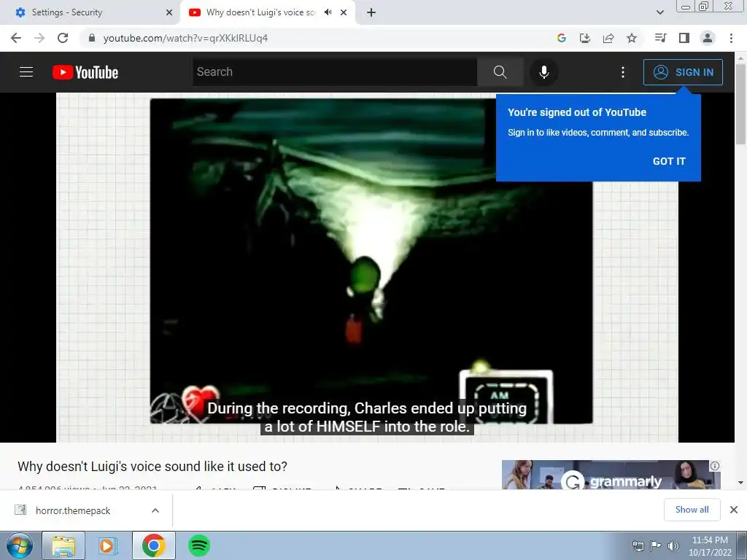This screenshot has height=560, width=747.
Task: Select the Why doesn't Luigi's voice tab
Action: point(261,12)
